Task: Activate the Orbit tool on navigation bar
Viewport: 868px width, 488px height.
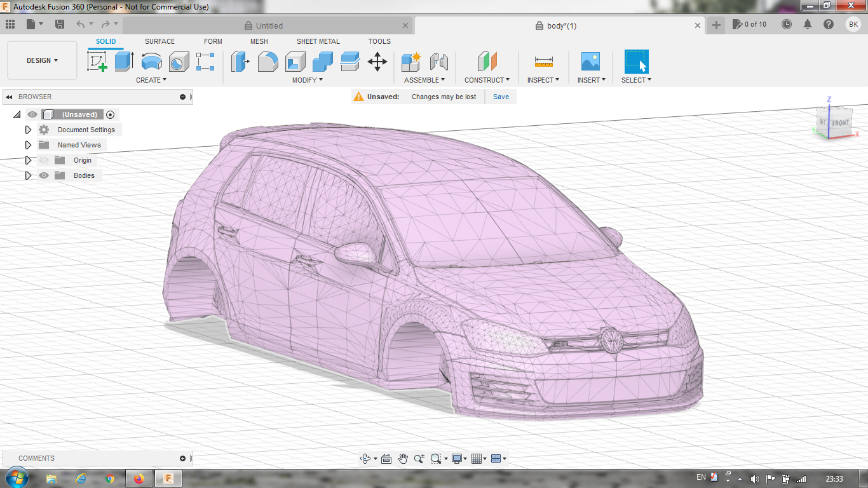Action: [x=366, y=457]
